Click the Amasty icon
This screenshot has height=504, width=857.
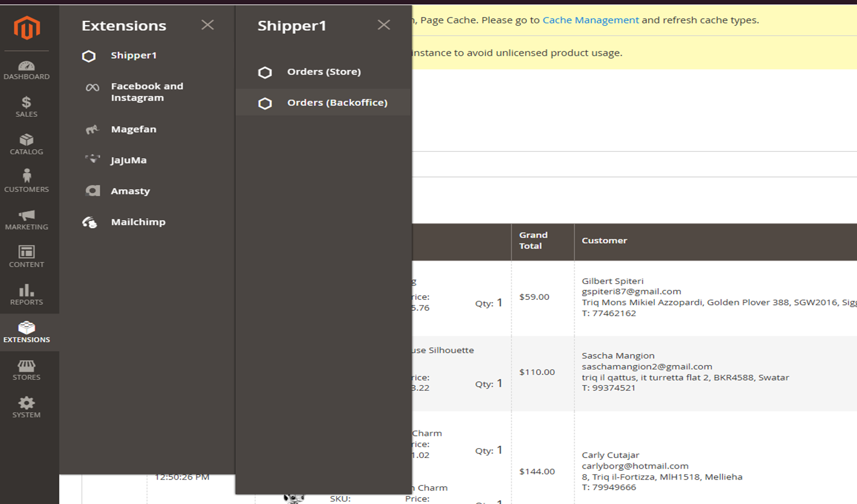93,191
